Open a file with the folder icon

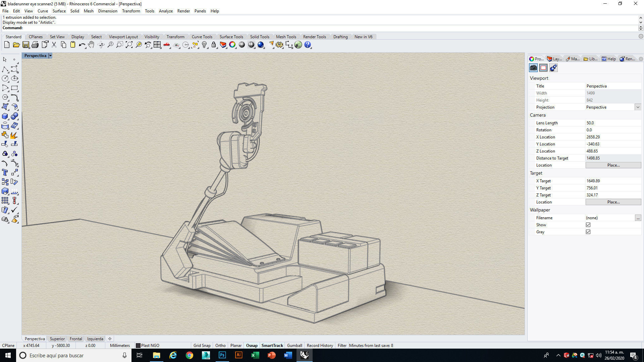[16, 45]
